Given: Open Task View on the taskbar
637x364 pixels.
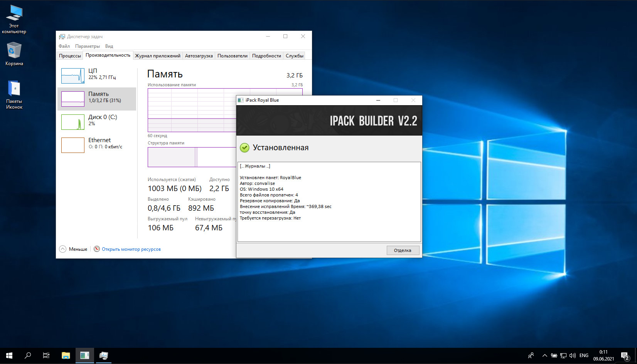Looking at the screenshot, I should (46, 356).
